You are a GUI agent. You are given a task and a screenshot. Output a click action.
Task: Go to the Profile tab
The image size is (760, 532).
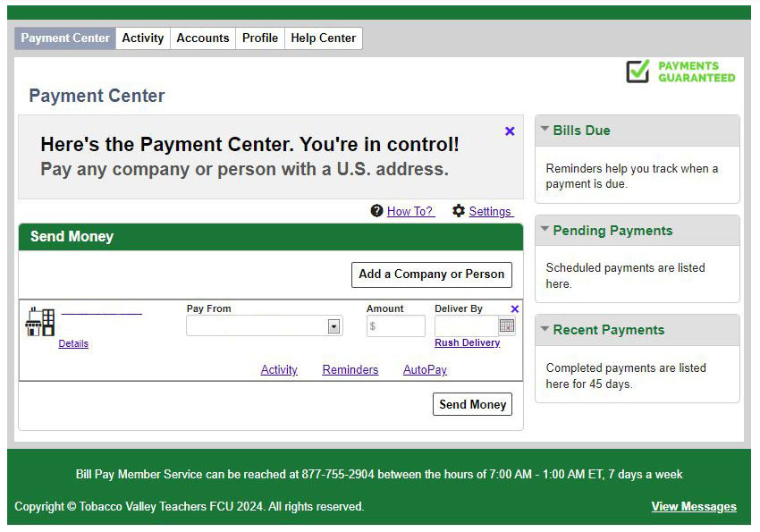click(x=260, y=38)
